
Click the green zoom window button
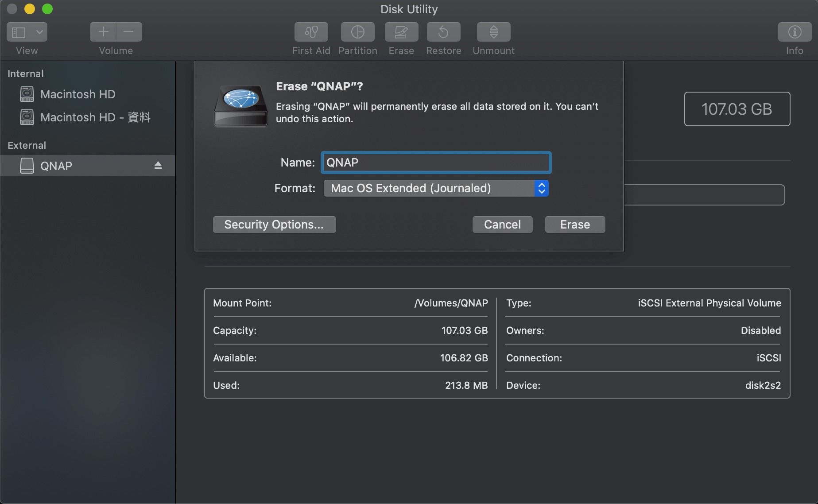coord(47,9)
